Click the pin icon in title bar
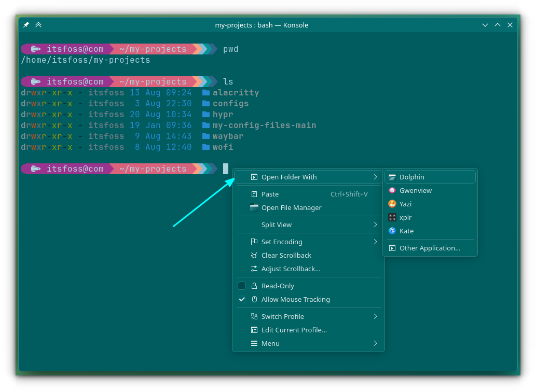Viewport: 536px width, 392px height. coord(26,25)
